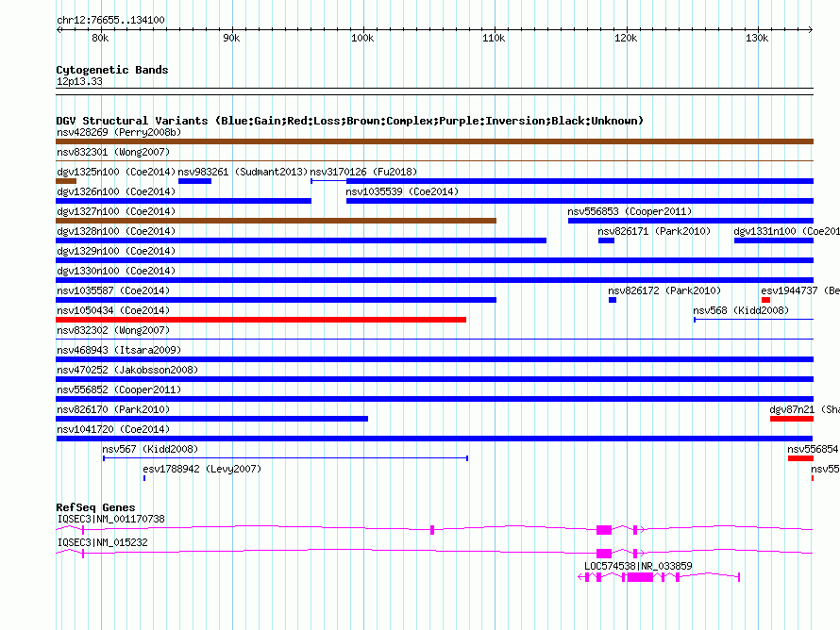Viewport: 840px width, 630px height.
Task: Click the dgv87n21 red loss bar
Action: coord(792,419)
